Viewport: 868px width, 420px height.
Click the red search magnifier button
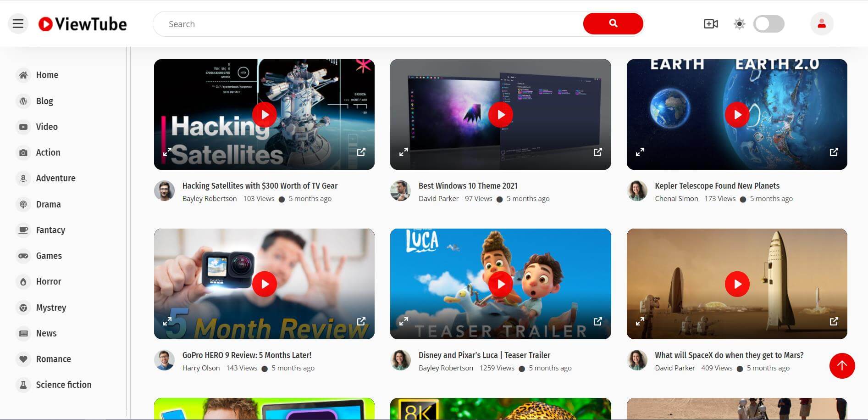click(x=613, y=24)
